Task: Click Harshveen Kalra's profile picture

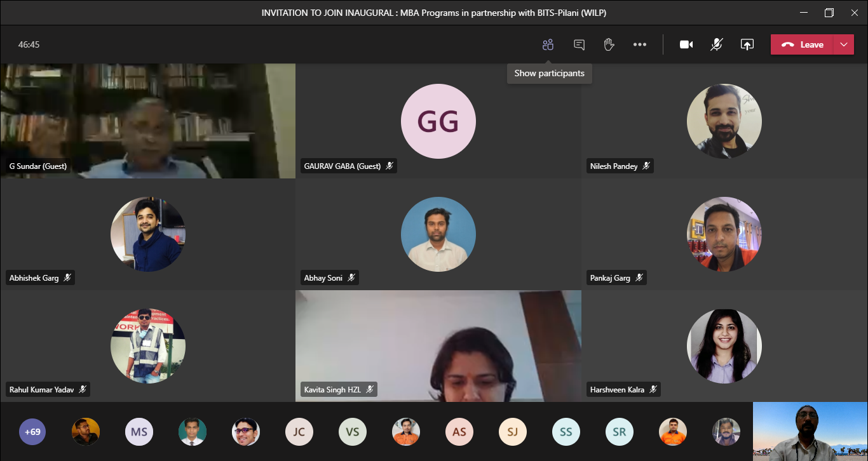Action: (x=724, y=346)
